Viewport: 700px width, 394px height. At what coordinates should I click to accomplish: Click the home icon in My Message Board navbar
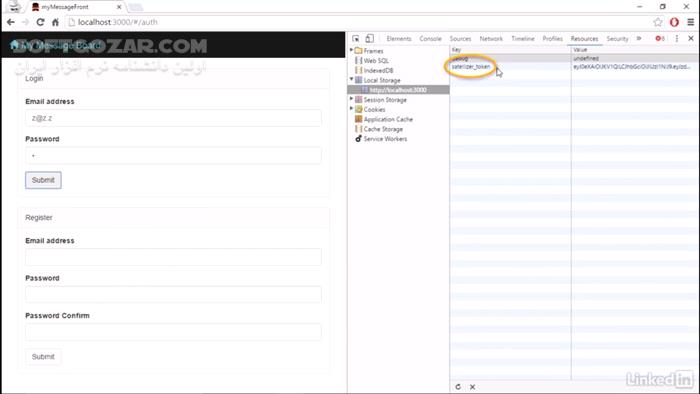[14, 45]
